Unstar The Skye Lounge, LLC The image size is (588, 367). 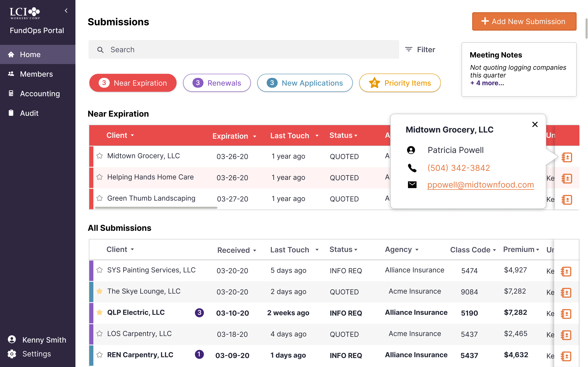(99, 291)
